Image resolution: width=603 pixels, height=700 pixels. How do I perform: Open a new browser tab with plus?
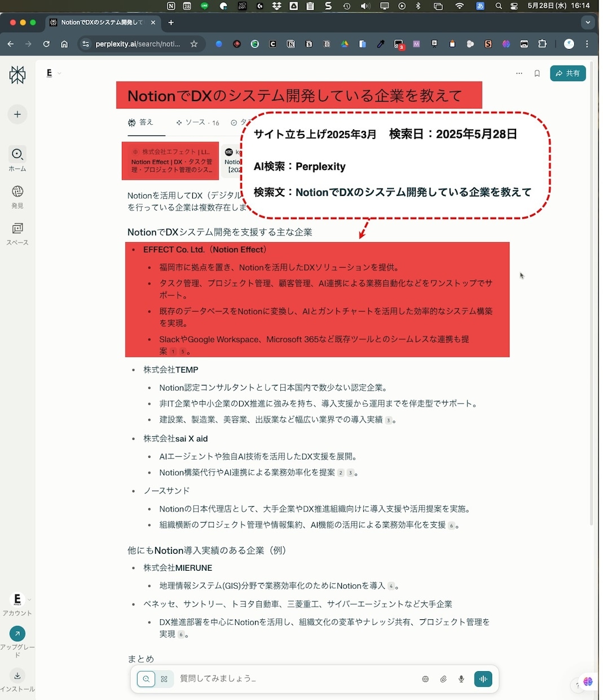tap(171, 23)
